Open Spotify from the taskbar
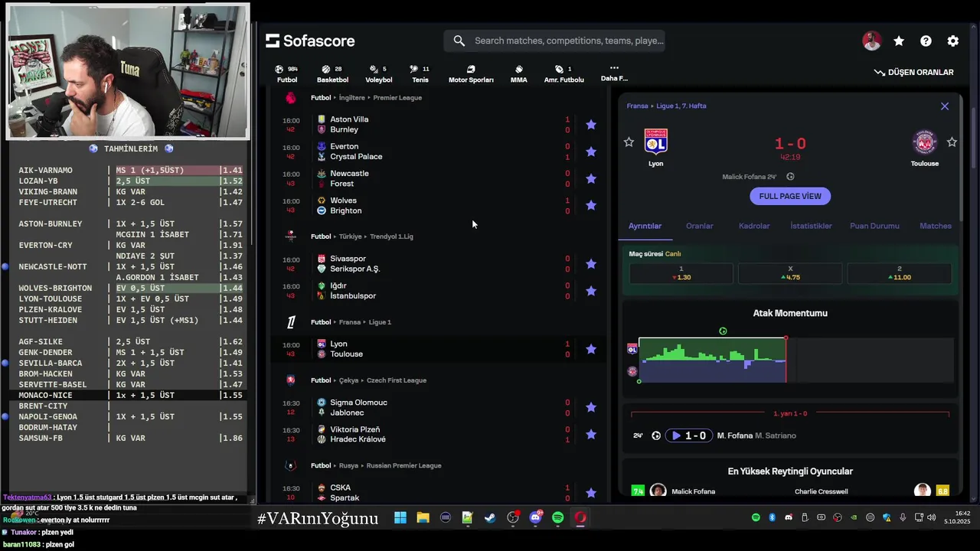Image resolution: width=980 pixels, height=551 pixels. pyautogui.click(x=558, y=518)
